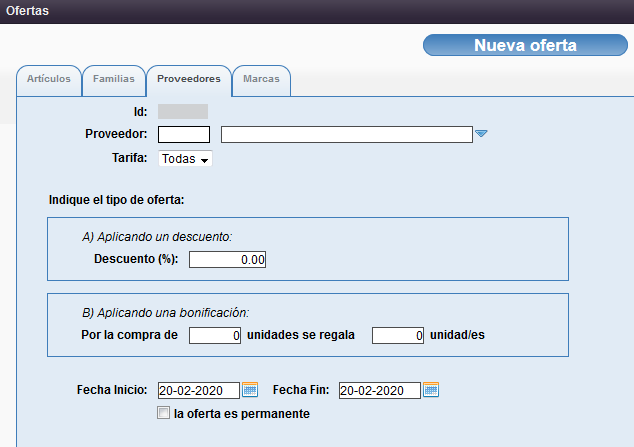Click the 'unidad/es' label

click(457, 335)
